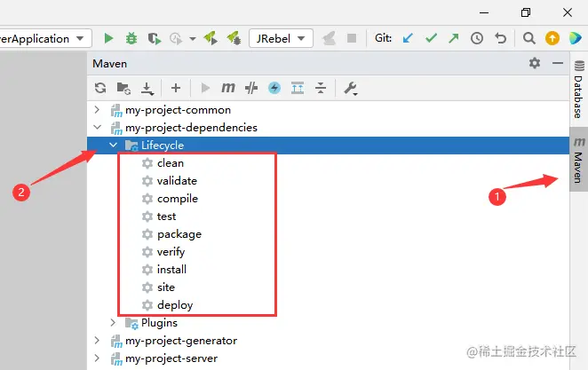Push commits with the green Git arrow
Screen dimensions: 588x370
click(454, 38)
